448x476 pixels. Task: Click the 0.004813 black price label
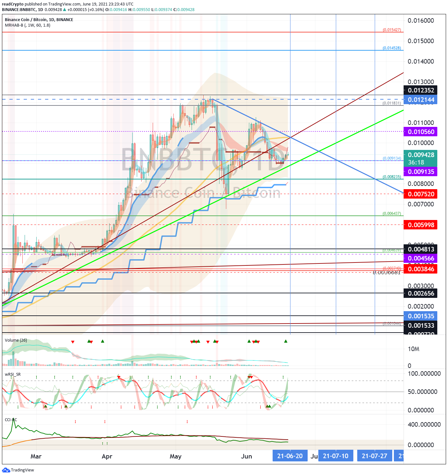click(x=420, y=249)
